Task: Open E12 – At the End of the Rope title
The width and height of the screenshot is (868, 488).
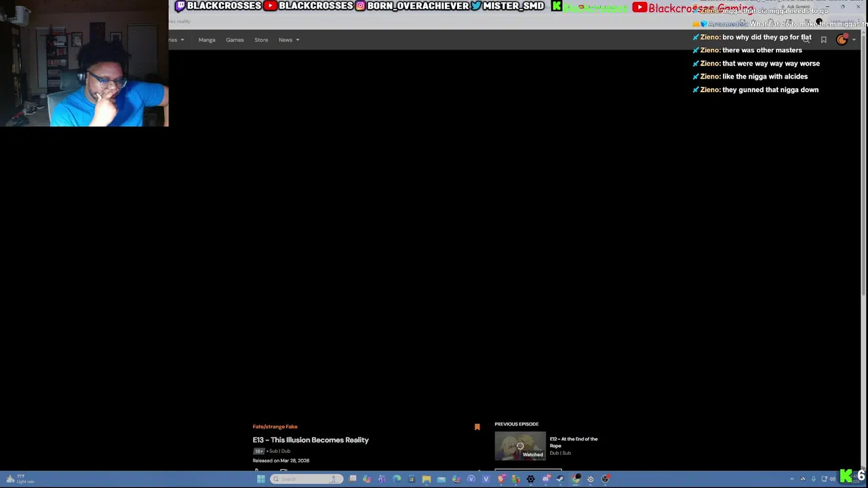Action: pos(573,442)
